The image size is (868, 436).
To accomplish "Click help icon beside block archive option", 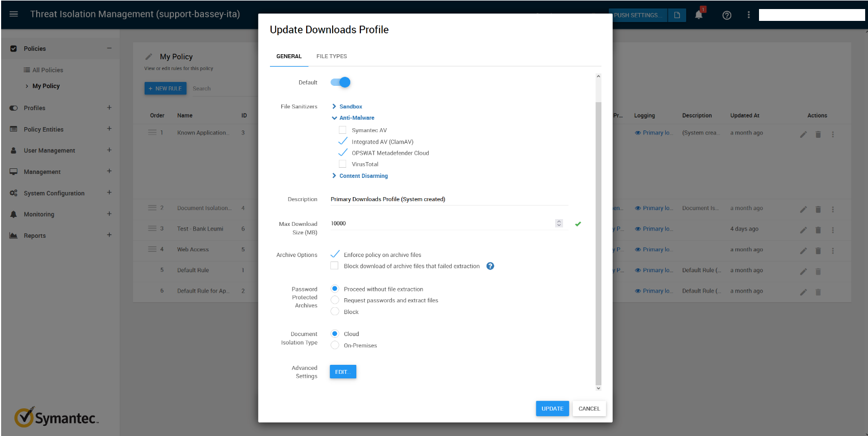I will 490,266.
